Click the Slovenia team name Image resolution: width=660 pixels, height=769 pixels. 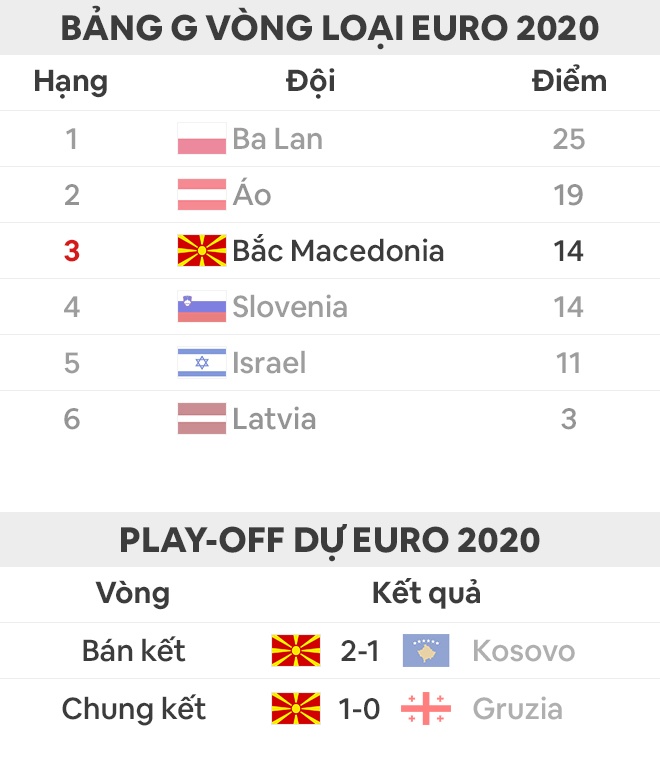tap(290, 307)
